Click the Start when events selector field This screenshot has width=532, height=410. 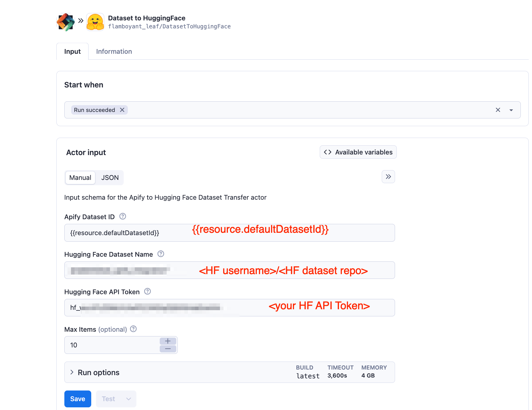tap(292, 110)
